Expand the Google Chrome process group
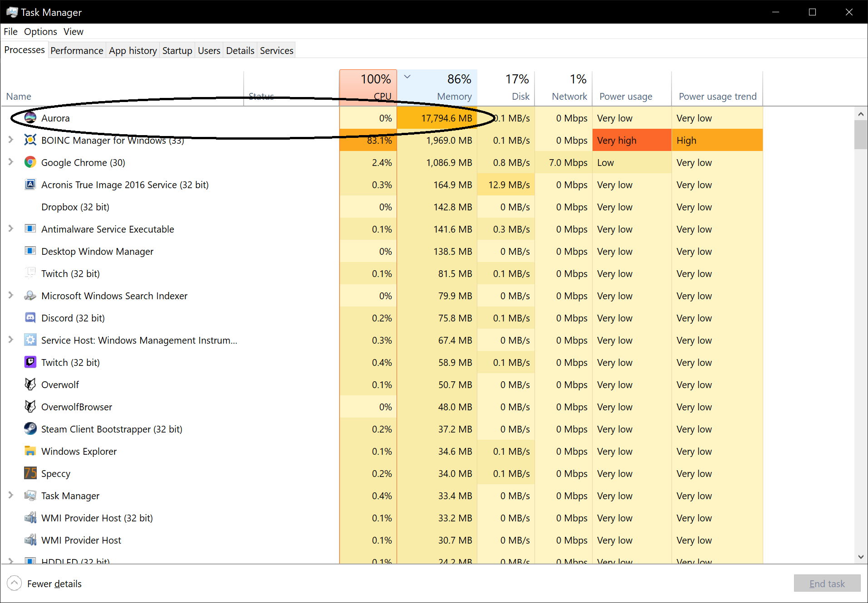The image size is (868, 603). [x=11, y=162]
